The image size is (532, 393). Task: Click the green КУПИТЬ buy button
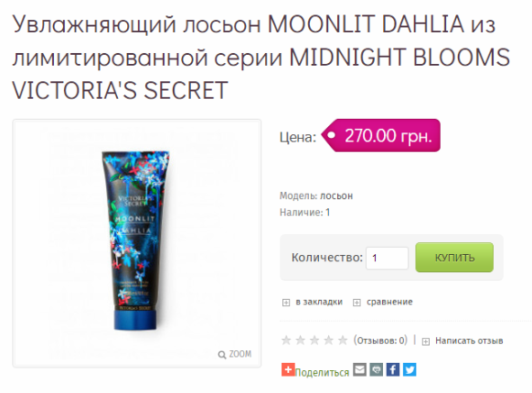tap(454, 257)
